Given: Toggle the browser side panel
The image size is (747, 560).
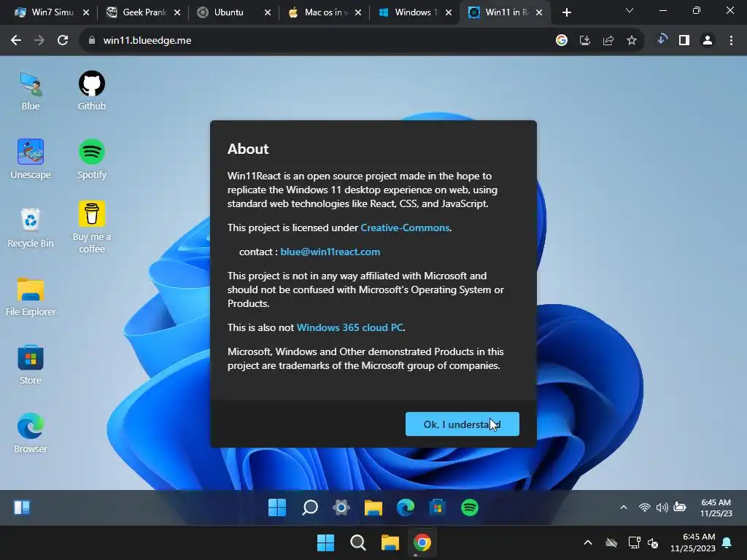Looking at the screenshot, I should pos(684,41).
